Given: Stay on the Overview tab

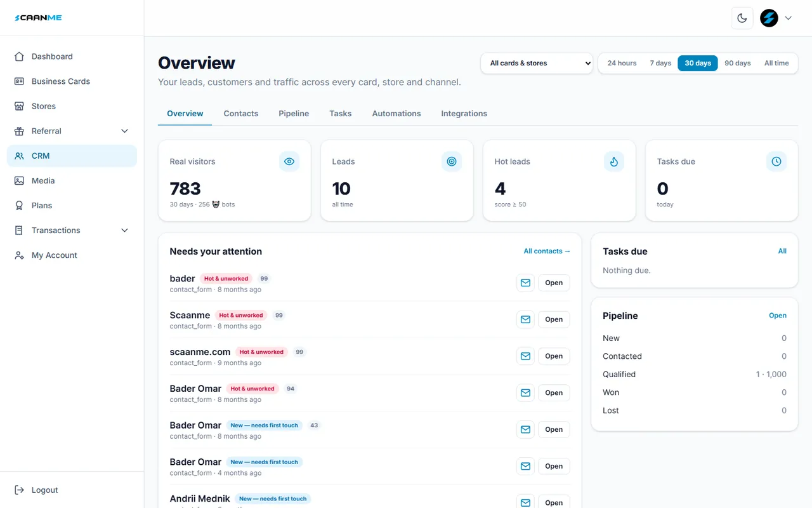Looking at the screenshot, I should pyautogui.click(x=185, y=114).
